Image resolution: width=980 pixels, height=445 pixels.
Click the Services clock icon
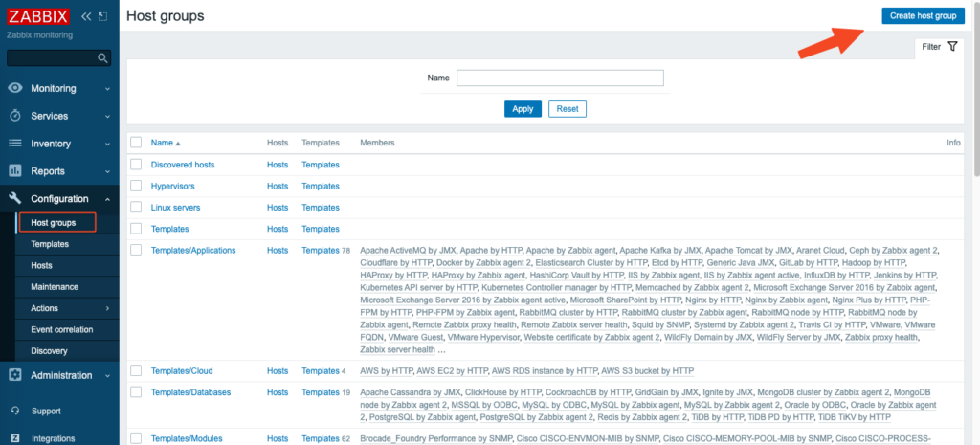[x=15, y=116]
